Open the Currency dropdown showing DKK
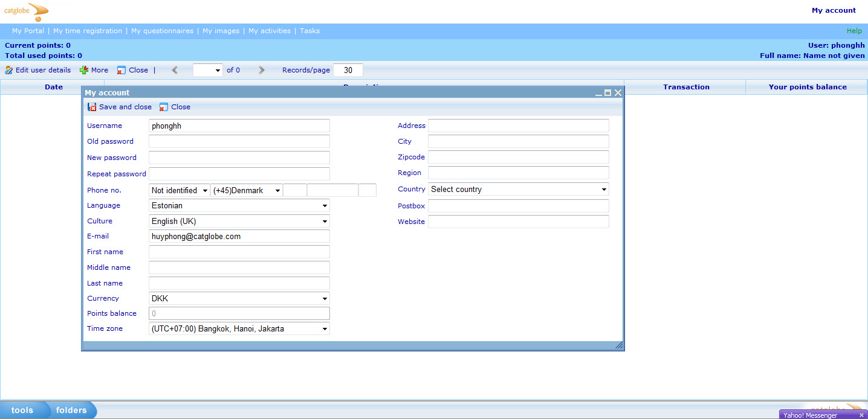Screen dimensions: 868x419 coord(239,298)
